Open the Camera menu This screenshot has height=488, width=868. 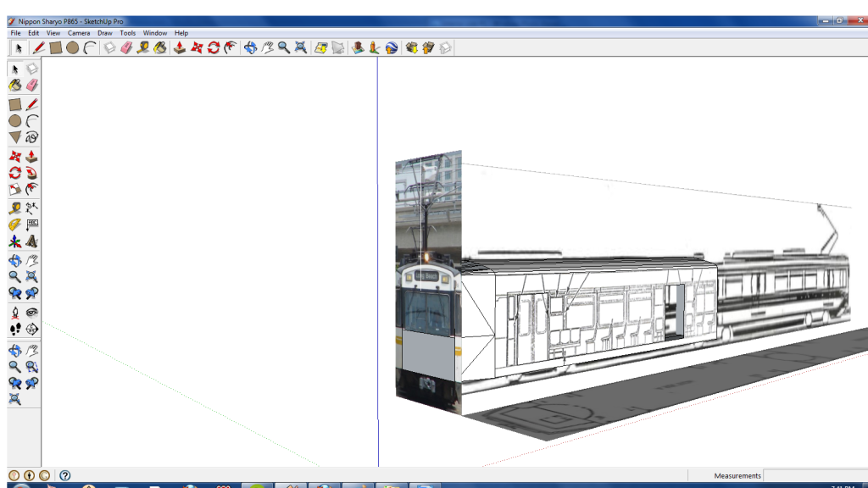(x=79, y=33)
